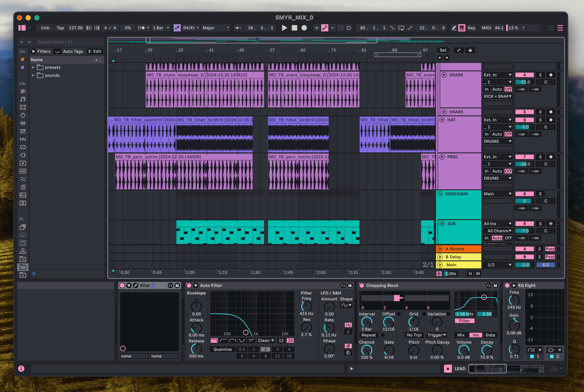Select the 24 dB filter slope button
584x392 pixels.
point(290,340)
